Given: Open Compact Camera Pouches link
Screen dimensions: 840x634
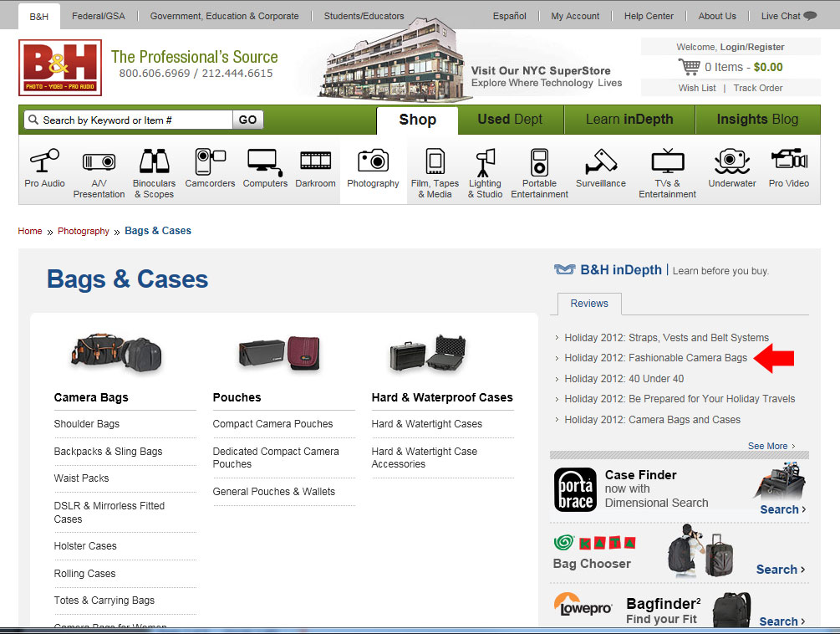Looking at the screenshot, I should click(x=272, y=424).
